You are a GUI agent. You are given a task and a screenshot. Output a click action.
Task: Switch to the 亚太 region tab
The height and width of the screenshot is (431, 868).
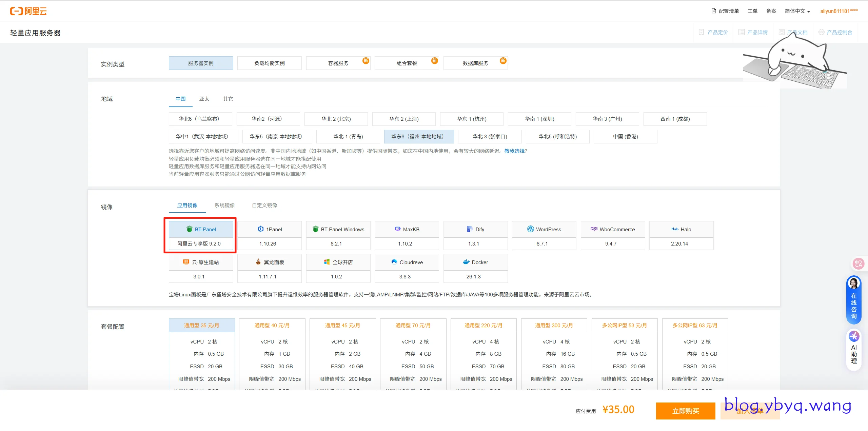pyautogui.click(x=204, y=99)
